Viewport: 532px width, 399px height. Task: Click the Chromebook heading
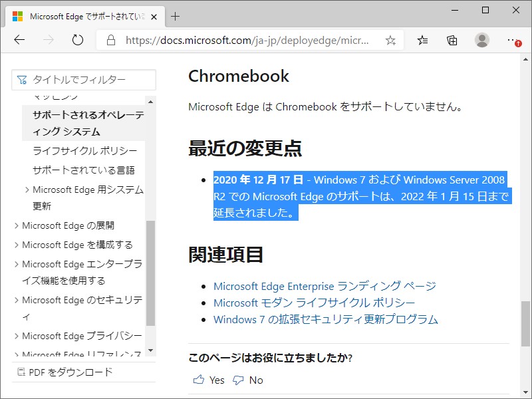pos(239,76)
